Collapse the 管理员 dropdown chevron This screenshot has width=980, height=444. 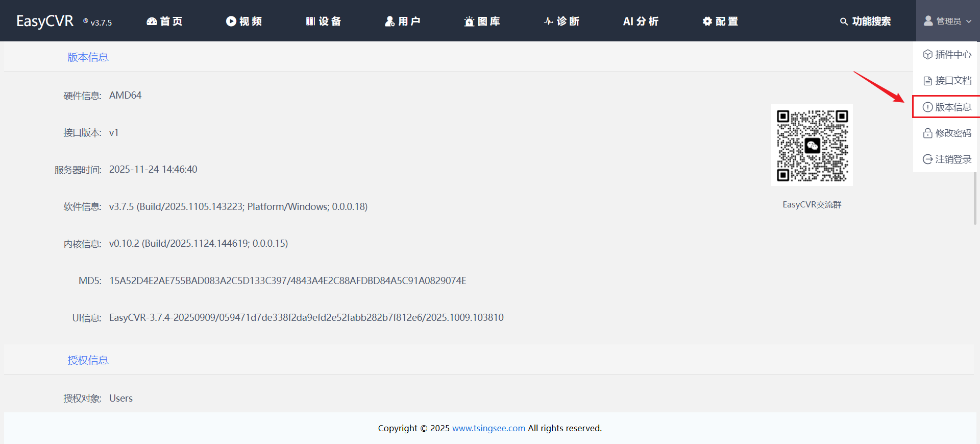(x=969, y=21)
